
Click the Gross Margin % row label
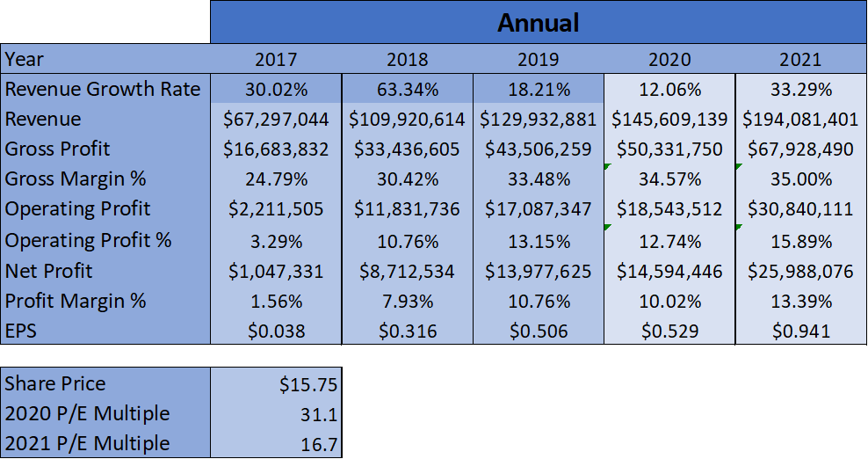pyautogui.click(x=105, y=178)
